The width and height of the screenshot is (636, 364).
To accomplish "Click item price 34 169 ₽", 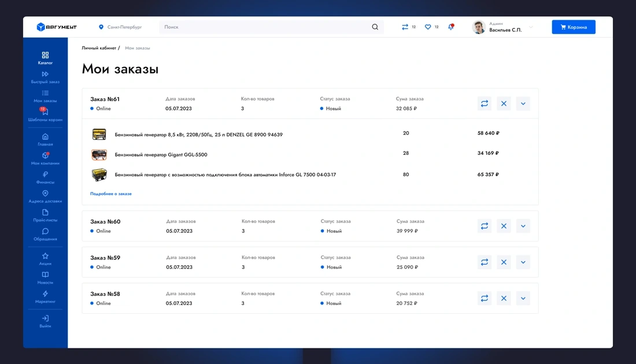I will click(x=488, y=153).
